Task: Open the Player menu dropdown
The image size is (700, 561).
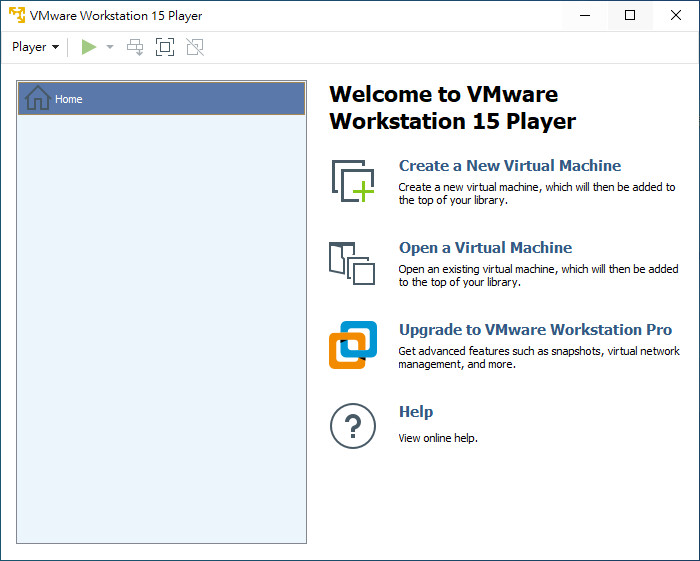Action: tap(35, 47)
